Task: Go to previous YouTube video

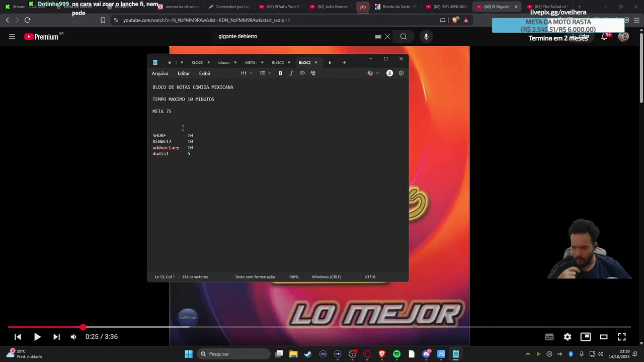Action: (x=18, y=337)
